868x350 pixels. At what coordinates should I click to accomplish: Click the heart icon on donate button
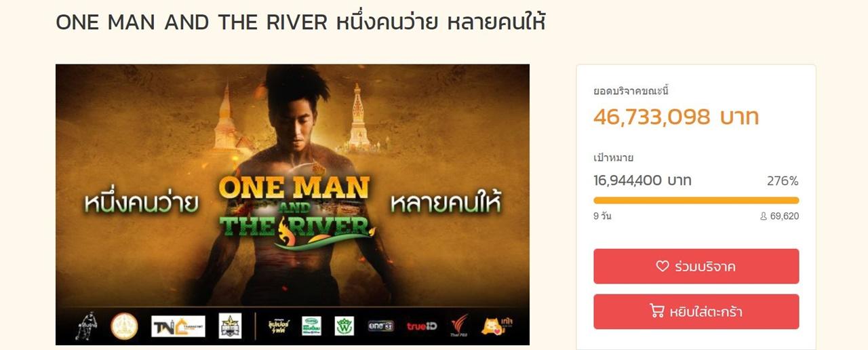[663, 267]
